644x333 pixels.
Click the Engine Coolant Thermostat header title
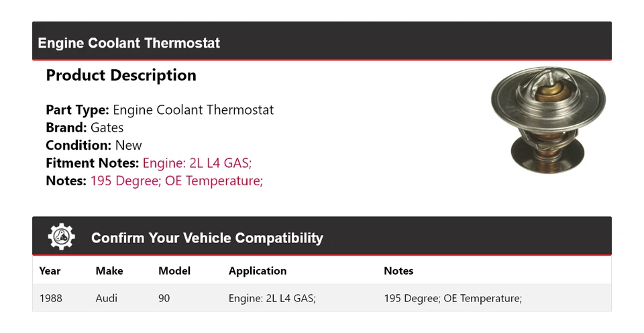coord(129,43)
